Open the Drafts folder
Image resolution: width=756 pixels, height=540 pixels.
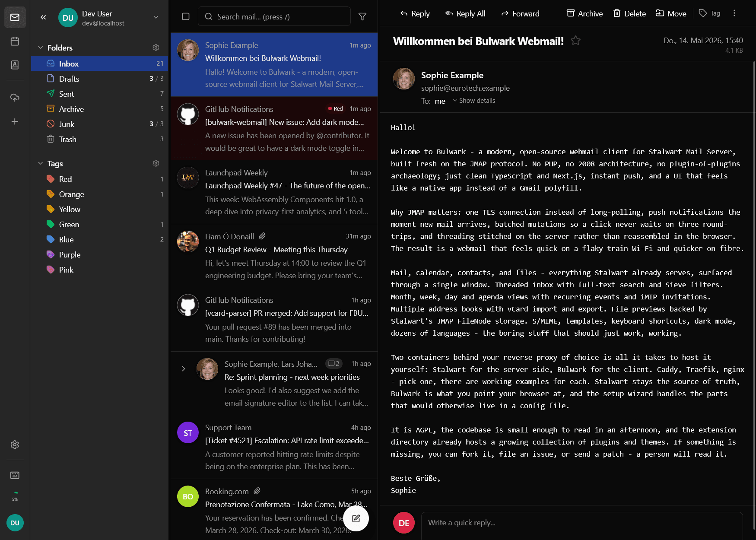100,79
